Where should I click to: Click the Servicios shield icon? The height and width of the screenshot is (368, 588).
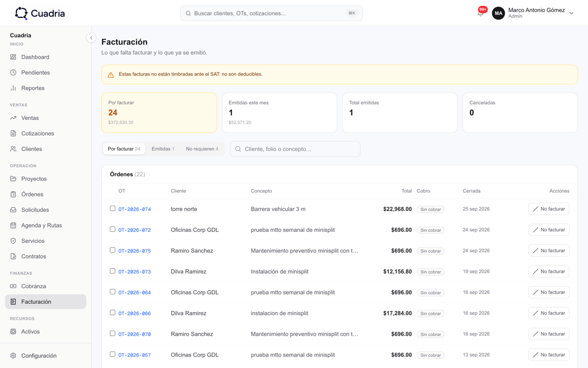click(x=13, y=241)
